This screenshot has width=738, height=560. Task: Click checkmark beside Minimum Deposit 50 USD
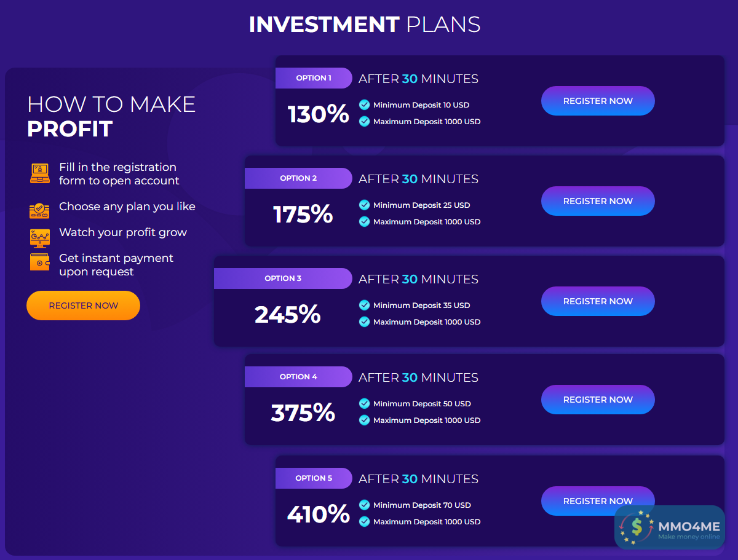(365, 404)
